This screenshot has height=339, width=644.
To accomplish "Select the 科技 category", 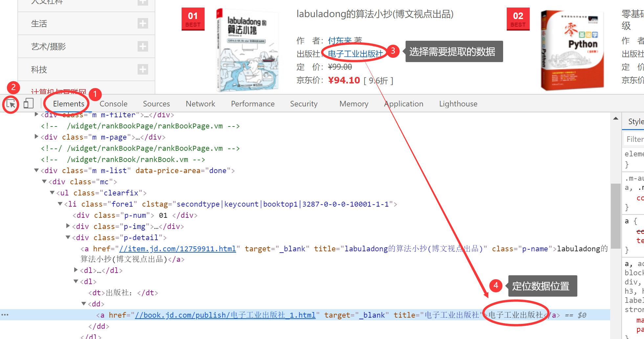I will click(x=39, y=70).
